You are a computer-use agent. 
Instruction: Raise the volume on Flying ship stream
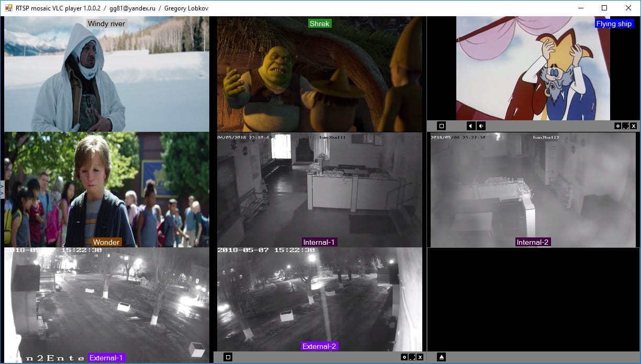click(x=481, y=126)
